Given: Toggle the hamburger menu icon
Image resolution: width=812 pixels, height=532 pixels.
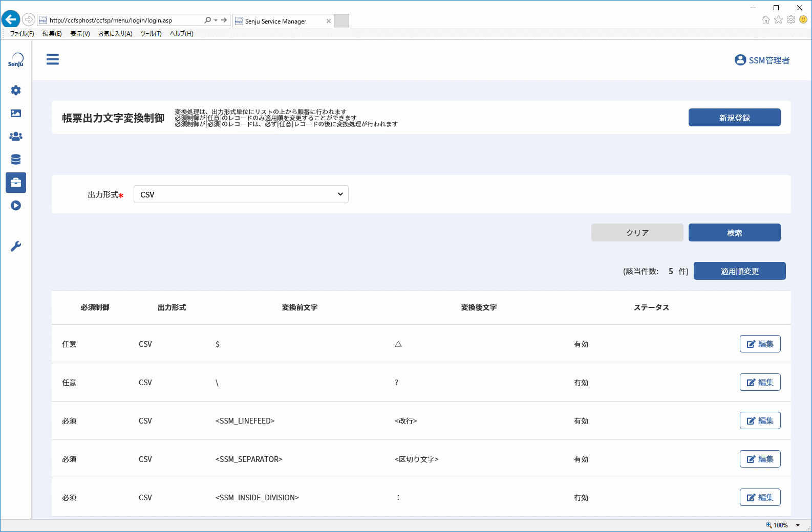Looking at the screenshot, I should [x=53, y=59].
